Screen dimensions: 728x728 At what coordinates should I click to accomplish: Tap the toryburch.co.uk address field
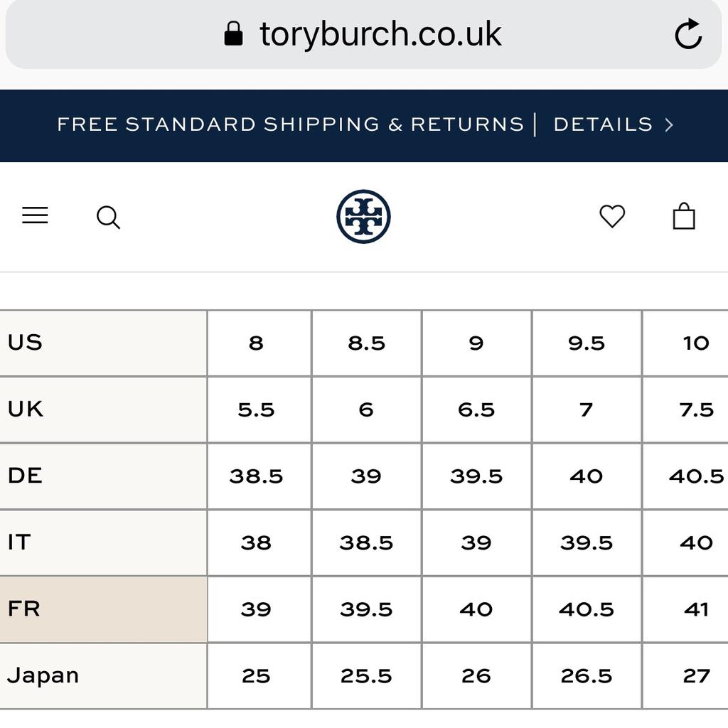point(380,34)
